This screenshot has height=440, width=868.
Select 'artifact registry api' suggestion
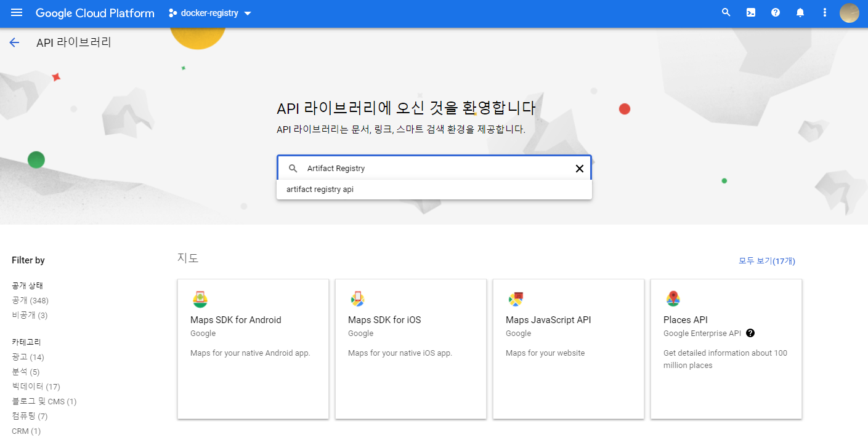tap(434, 190)
